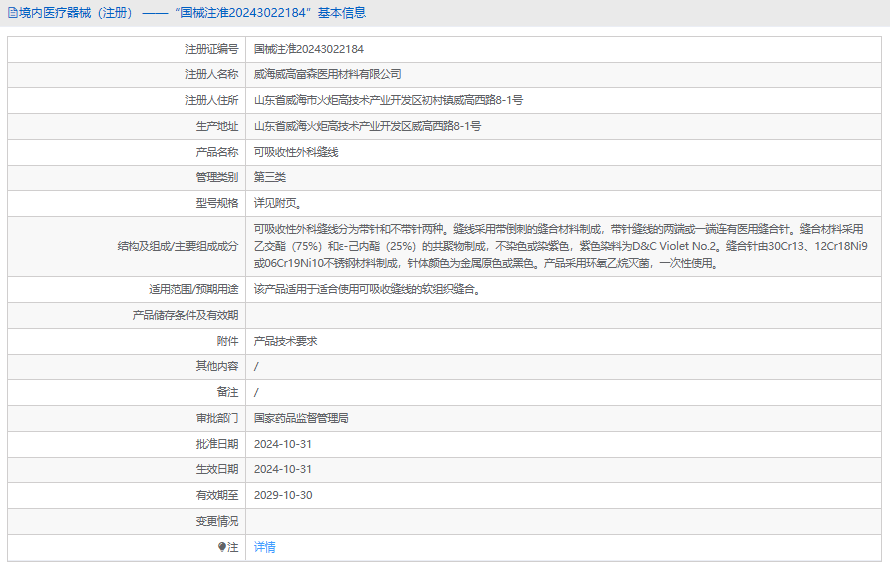Click the lightbulb icon next to 注
890x571 pixels.
click(x=222, y=547)
